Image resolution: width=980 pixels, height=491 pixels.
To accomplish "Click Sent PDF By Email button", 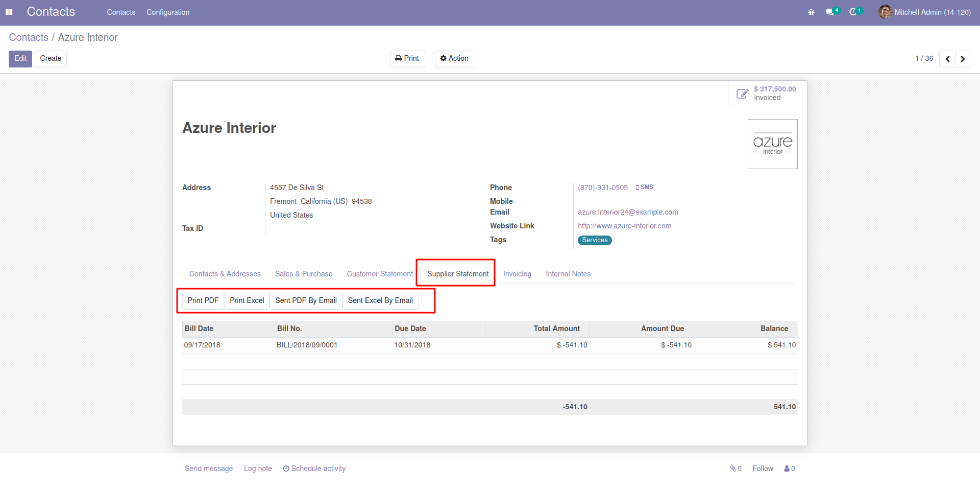I will (306, 300).
